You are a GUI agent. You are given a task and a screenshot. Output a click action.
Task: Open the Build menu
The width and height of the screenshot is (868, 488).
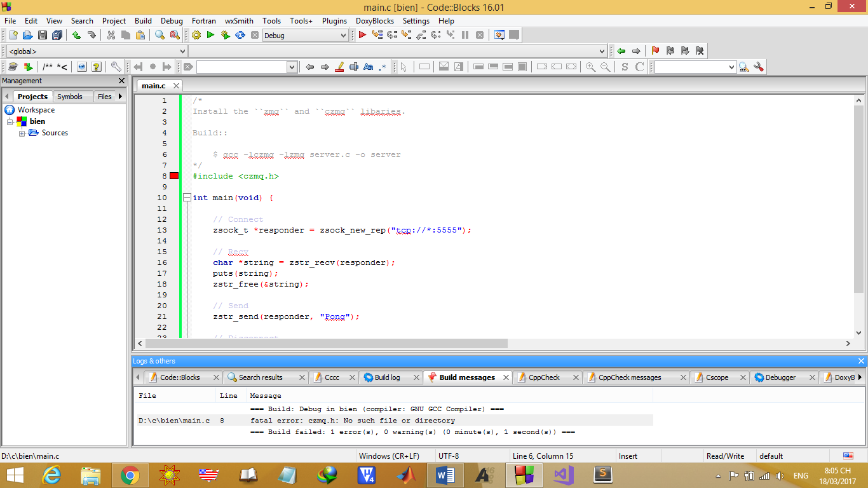(x=143, y=21)
